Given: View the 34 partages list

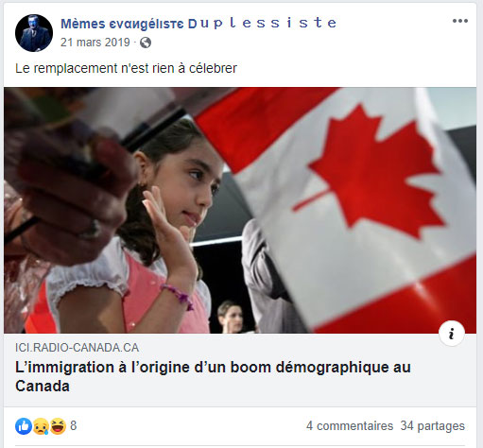Looking at the screenshot, I should [x=433, y=426].
